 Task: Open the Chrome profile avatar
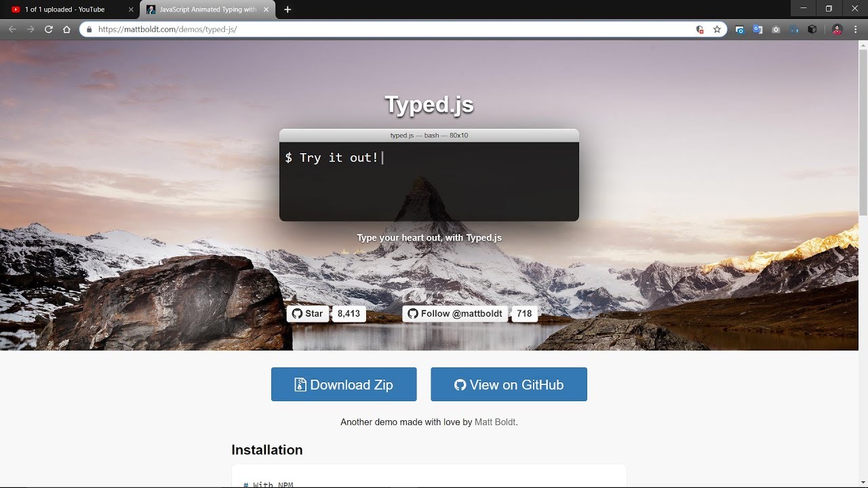pos(837,29)
